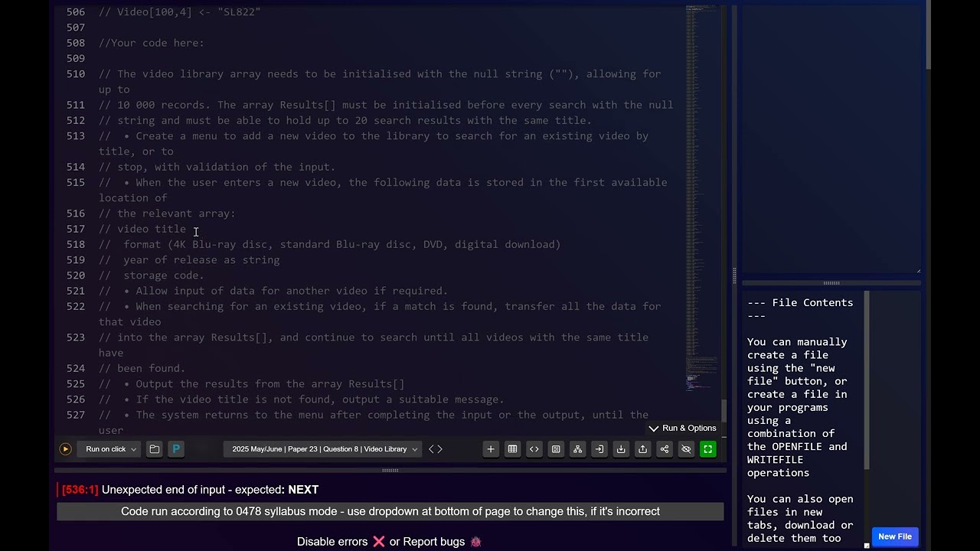
Task: Click the import arrow icon
Action: click(599, 449)
